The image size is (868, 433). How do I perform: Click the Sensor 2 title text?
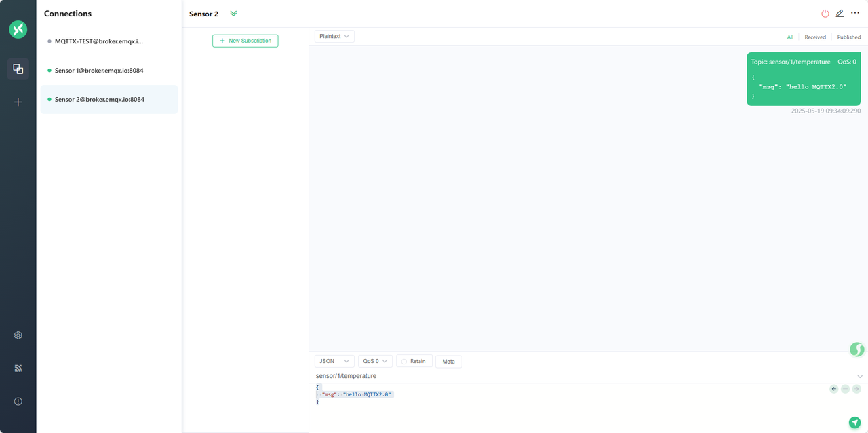(x=203, y=14)
